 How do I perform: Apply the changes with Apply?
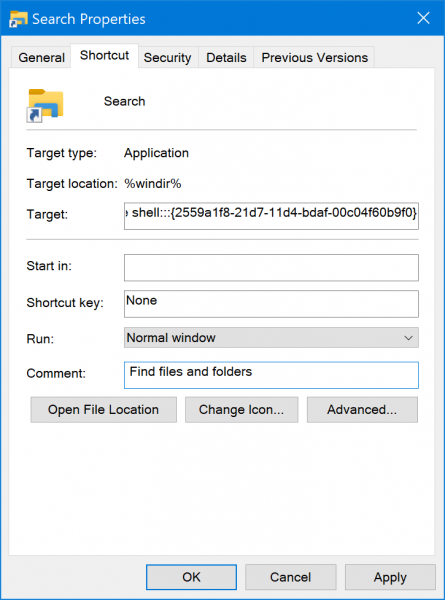(390, 577)
